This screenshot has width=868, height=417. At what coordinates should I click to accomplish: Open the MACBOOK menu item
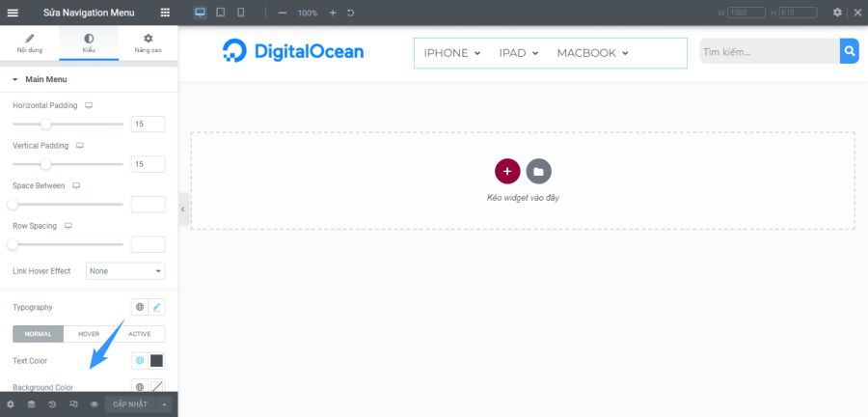[x=593, y=53]
